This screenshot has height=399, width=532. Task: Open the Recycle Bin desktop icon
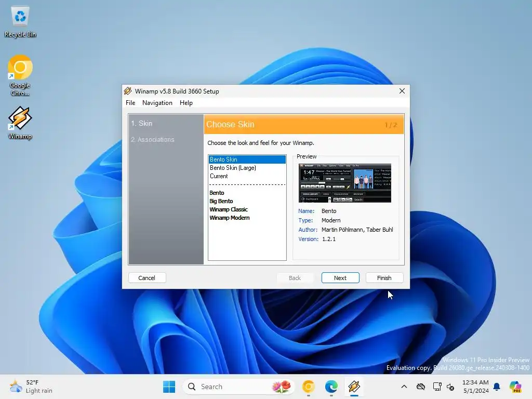[20, 22]
